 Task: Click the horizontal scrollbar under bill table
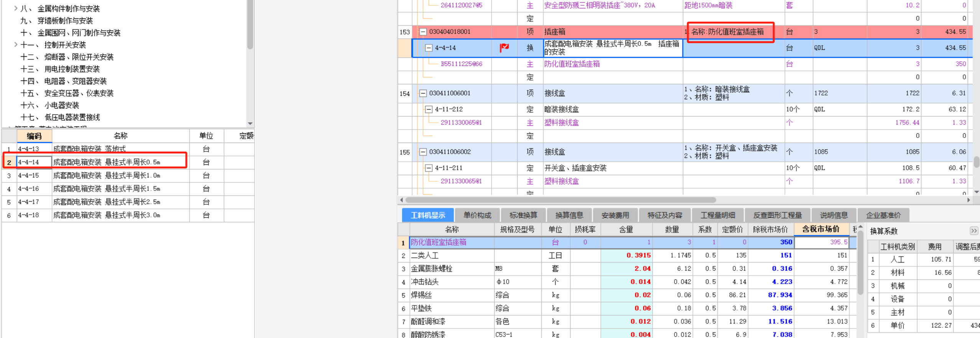pyautogui.click(x=560, y=200)
